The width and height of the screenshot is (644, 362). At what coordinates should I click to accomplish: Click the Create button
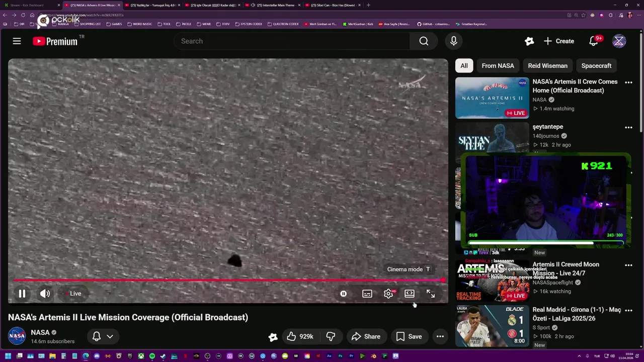pos(559,41)
